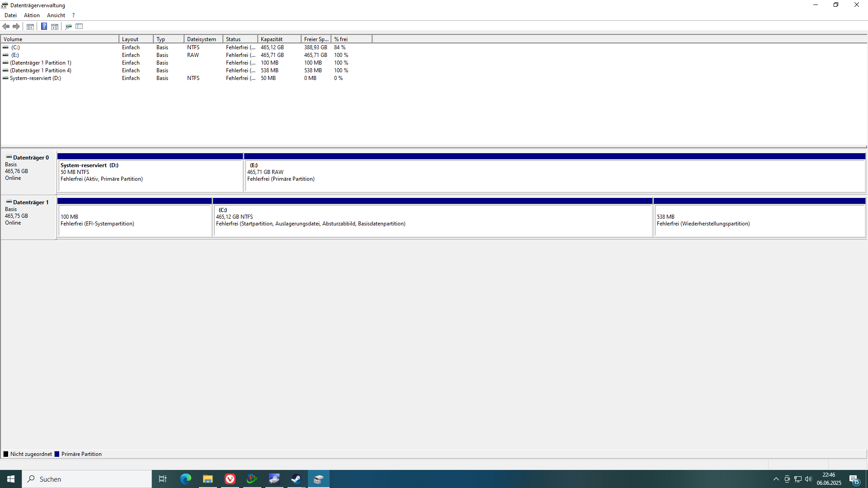Viewport: 868px width, 488px height.
Task: Select the (E:) RAW partition block
Action: (x=554, y=176)
